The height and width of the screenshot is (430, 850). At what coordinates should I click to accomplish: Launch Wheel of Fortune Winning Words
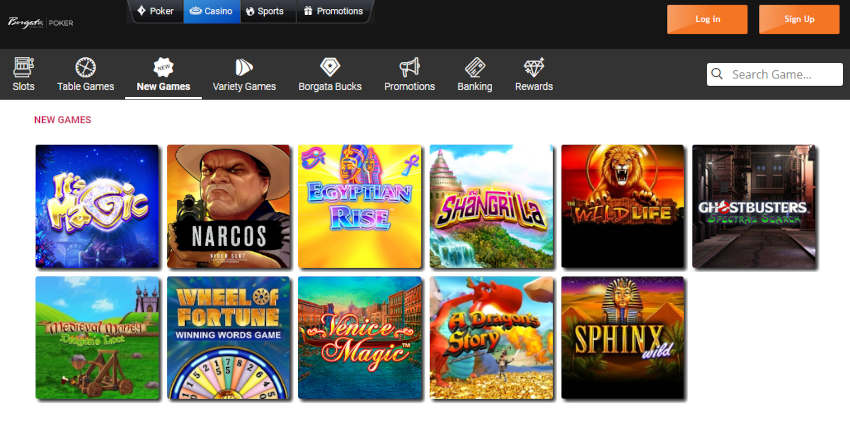point(229,338)
